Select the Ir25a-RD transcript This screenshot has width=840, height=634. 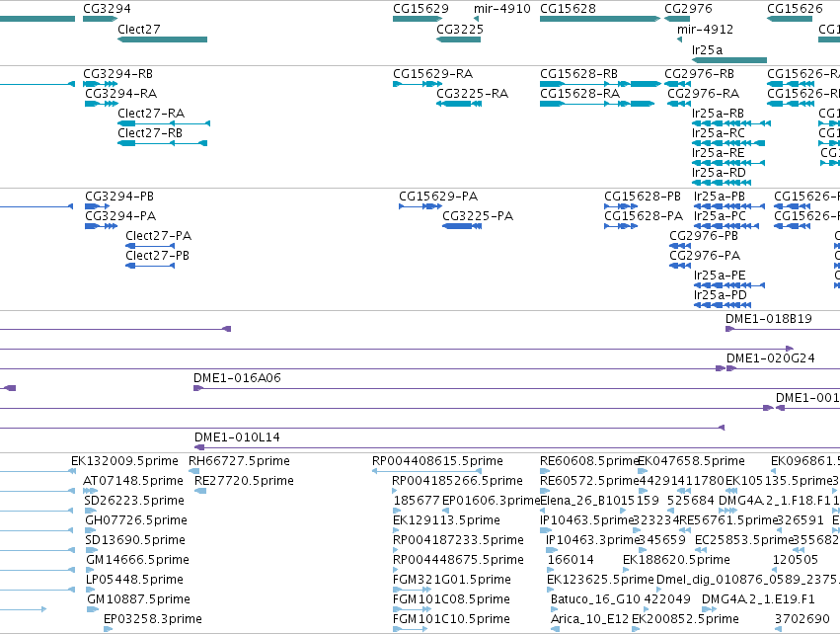(722, 183)
